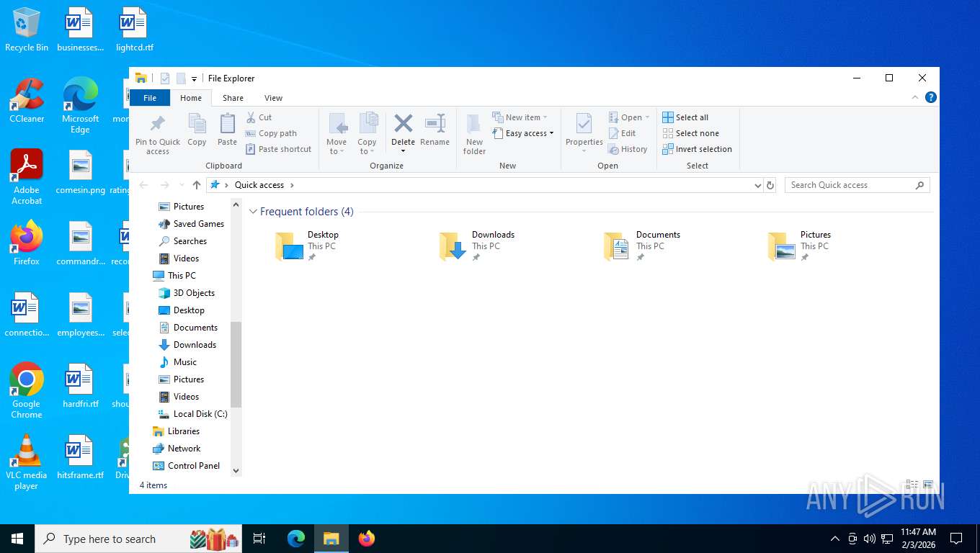Click the Rename ribbon button

pyautogui.click(x=435, y=130)
